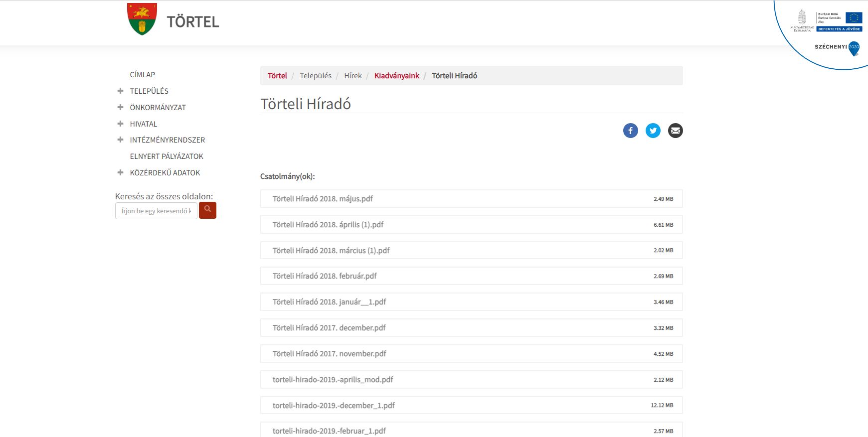The image size is (868, 437).
Task: Expand the KÖZÉRDEKŰ ADATOK plus icon
Action: pyautogui.click(x=120, y=172)
